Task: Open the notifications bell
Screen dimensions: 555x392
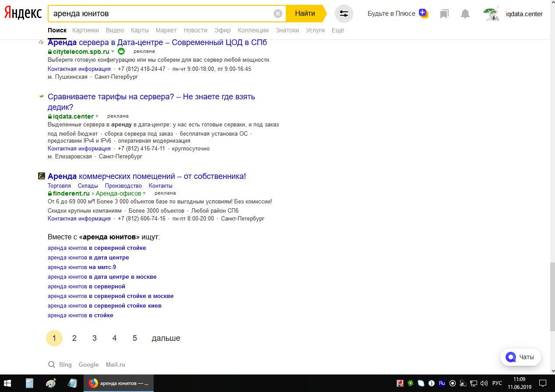Action: (465, 14)
